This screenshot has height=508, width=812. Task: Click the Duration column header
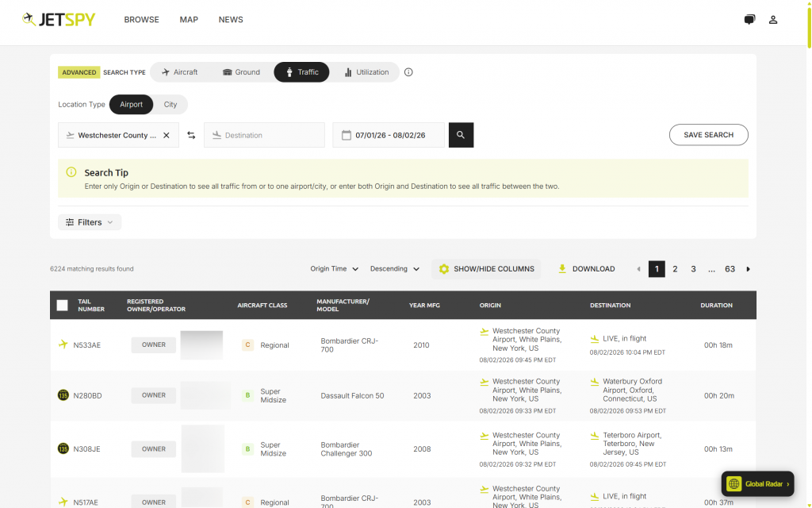716,306
